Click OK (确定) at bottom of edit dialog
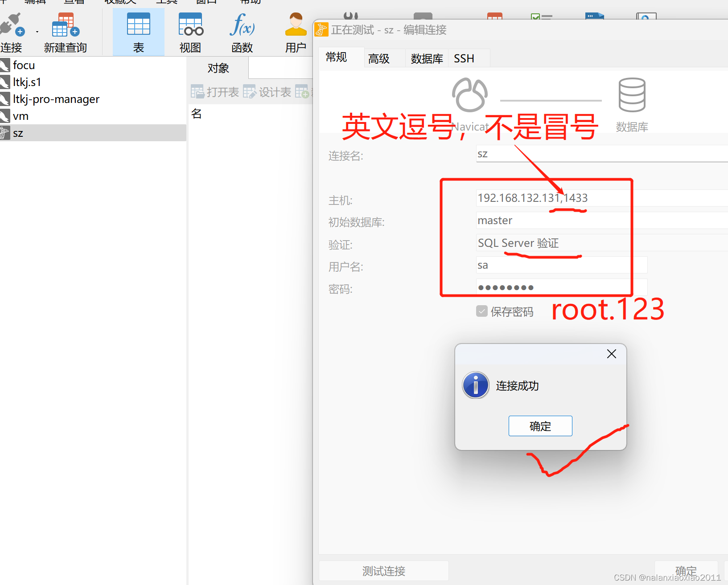The height and width of the screenshot is (585, 728). (x=686, y=571)
